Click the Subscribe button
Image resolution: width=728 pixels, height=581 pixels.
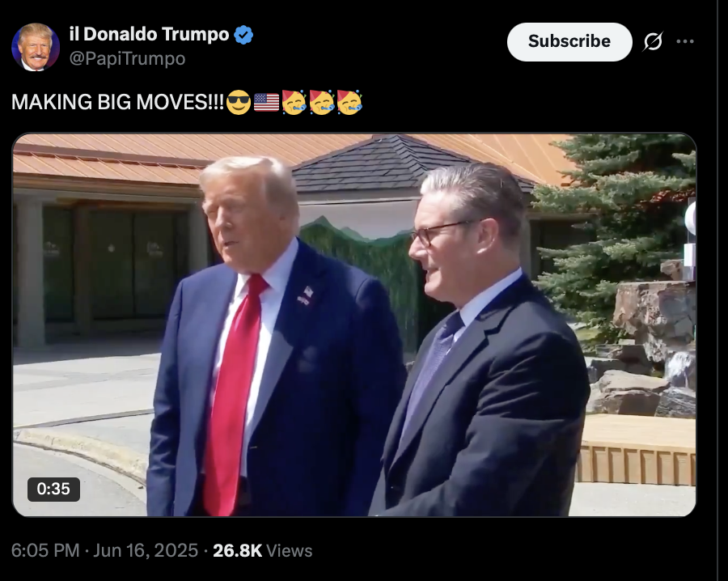569,42
